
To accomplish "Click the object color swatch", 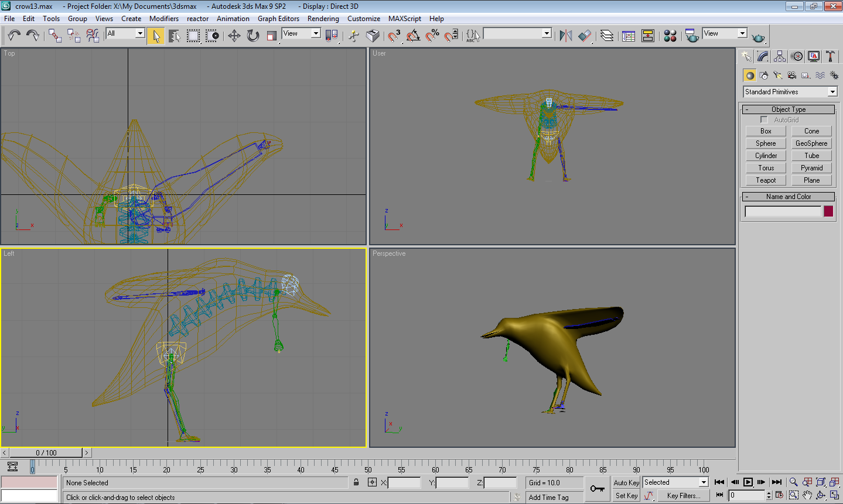I will coord(828,211).
